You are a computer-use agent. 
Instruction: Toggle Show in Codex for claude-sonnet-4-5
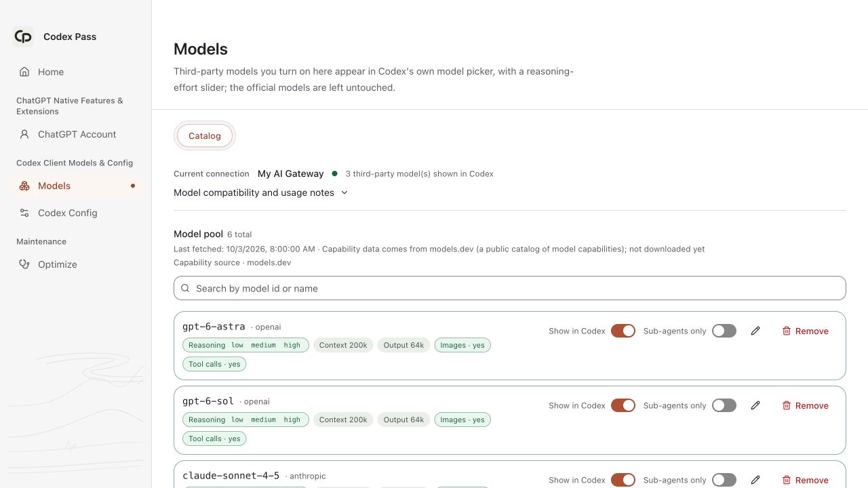pyautogui.click(x=623, y=480)
